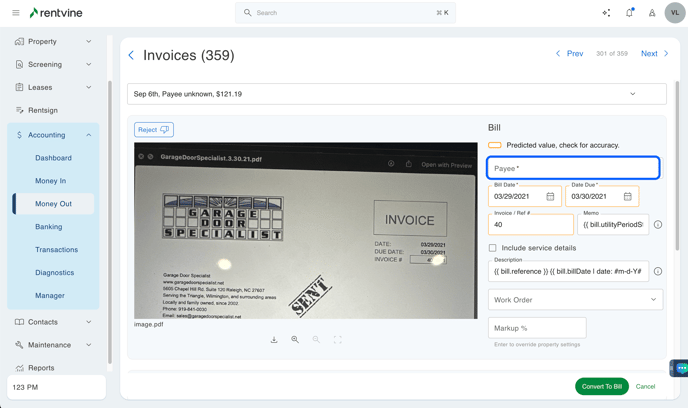Download the invoice image
The height and width of the screenshot is (408, 688).
coord(274,340)
